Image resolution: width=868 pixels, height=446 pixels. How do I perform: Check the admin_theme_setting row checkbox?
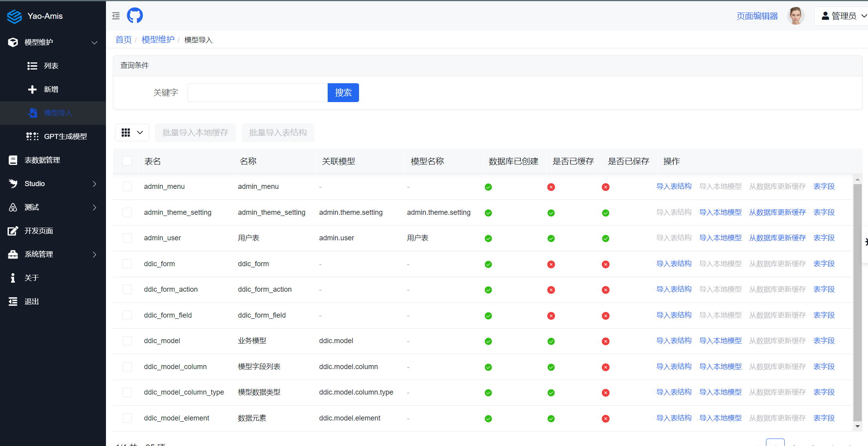tap(127, 212)
